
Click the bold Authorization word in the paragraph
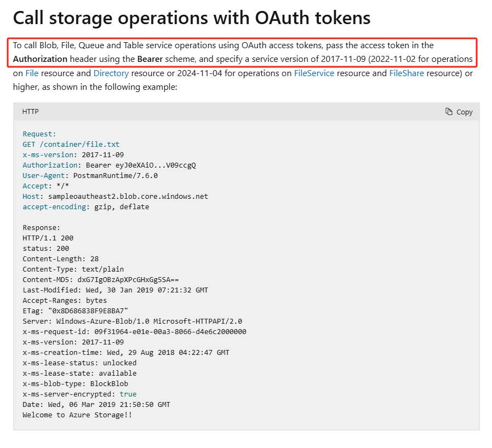coord(40,59)
